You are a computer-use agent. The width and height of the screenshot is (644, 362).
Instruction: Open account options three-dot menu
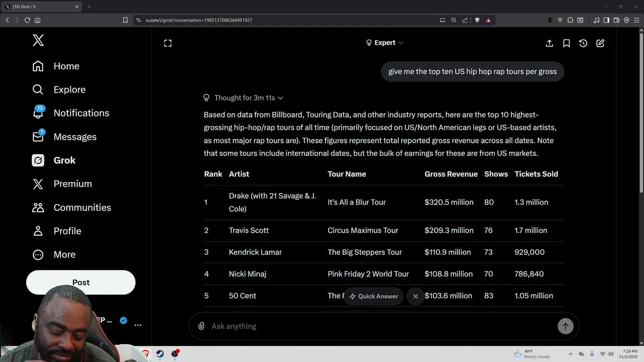pyautogui.click(x=138, y=325)
